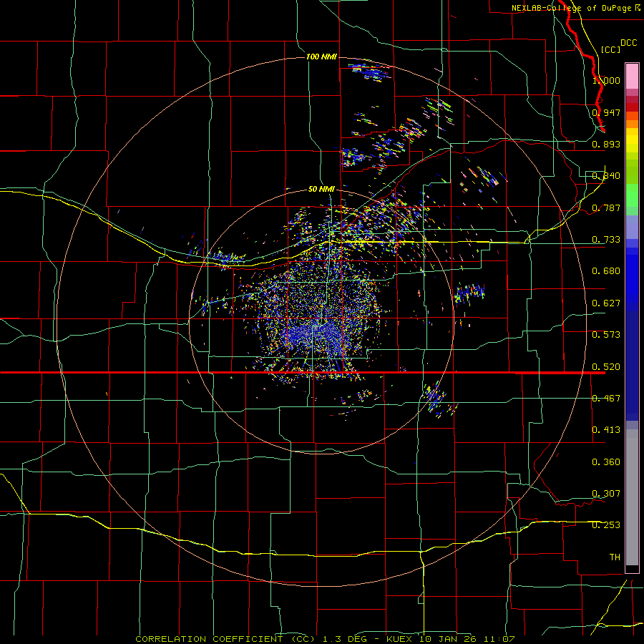This screenshot has height=644, width=644.
Task: Click the DCC label above the color bar
Action: click(x=629, y=43)
